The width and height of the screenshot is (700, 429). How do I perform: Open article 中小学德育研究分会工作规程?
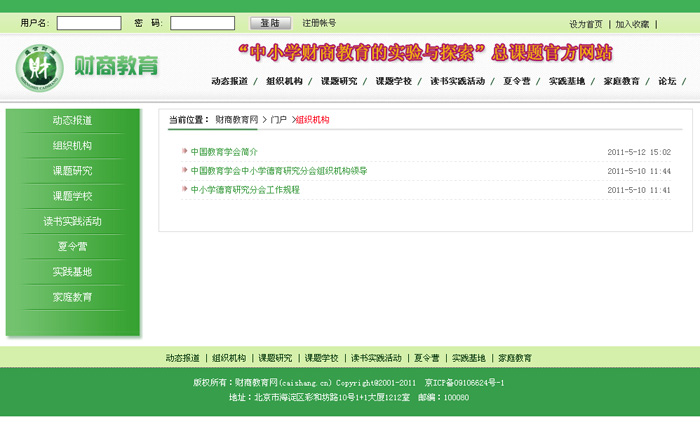(x=245, y=189)
